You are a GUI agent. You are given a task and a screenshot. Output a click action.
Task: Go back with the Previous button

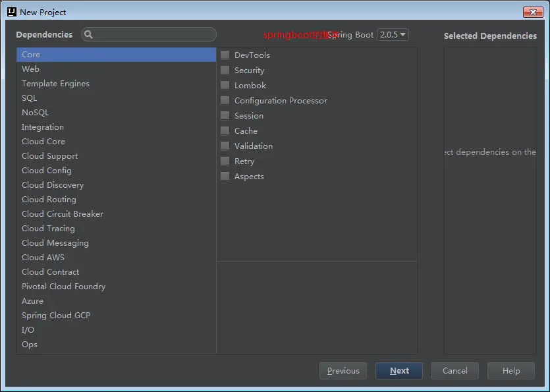coord(343,371)
